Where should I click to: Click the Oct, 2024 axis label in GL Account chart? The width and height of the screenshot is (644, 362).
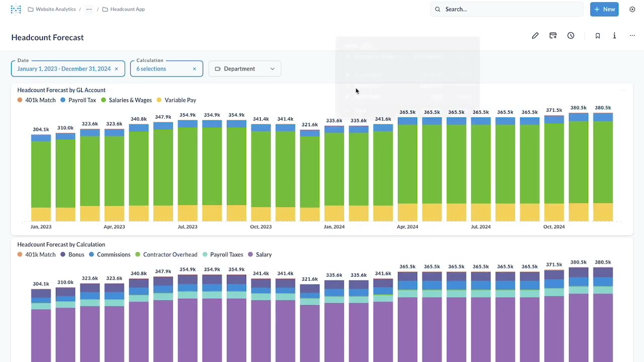click(554, 227)
